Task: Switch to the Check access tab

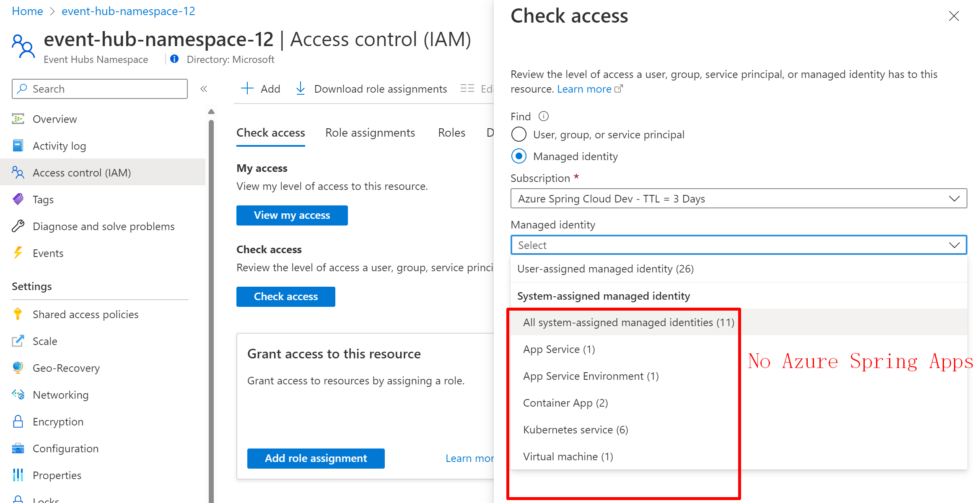Action: tap(271, 133)
